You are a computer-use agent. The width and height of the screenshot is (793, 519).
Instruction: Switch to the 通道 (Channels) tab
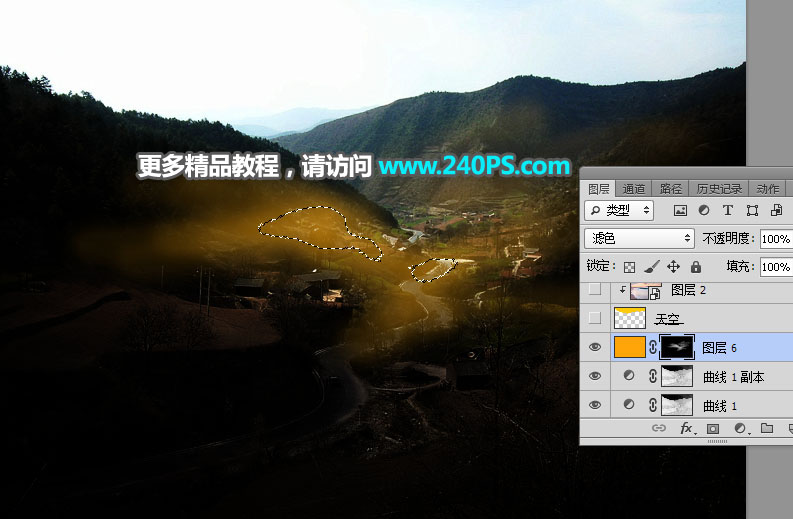pos(634,189)
